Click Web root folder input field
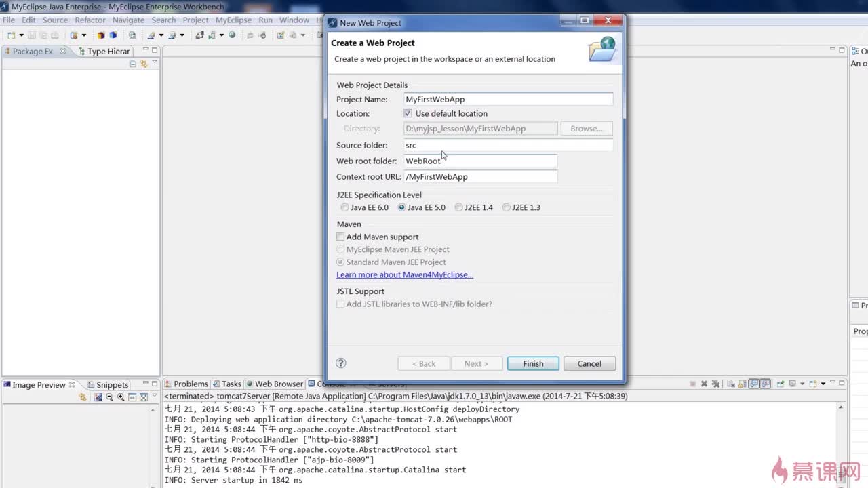The image size is (868, 488). point(480,161)
